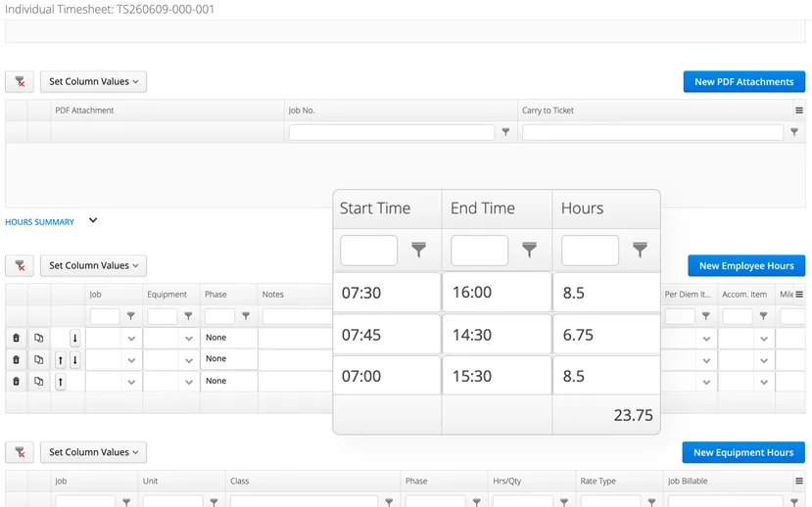
Task: Open Per Diem dropdown in first row
Action: (x=706, y=339)
